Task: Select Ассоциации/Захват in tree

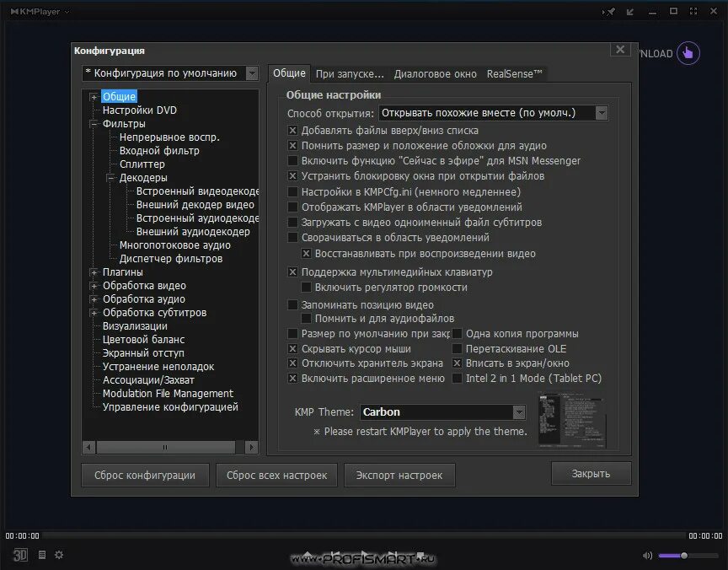Action: (148, 379)
